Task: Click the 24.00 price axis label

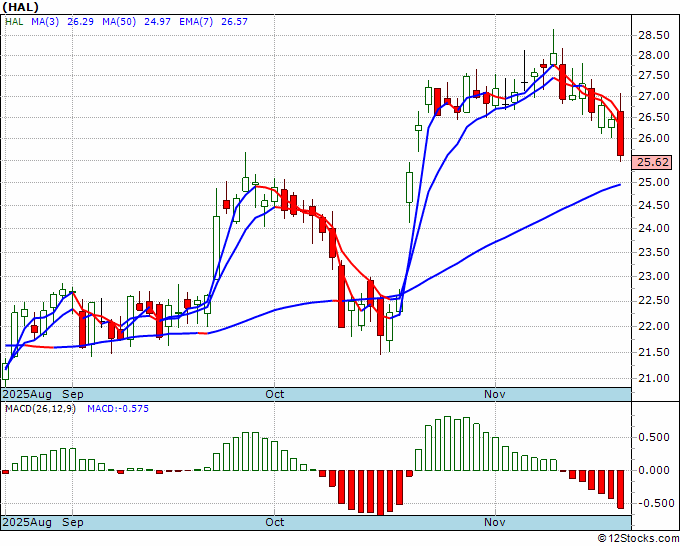Action: [x=654, y=228]
